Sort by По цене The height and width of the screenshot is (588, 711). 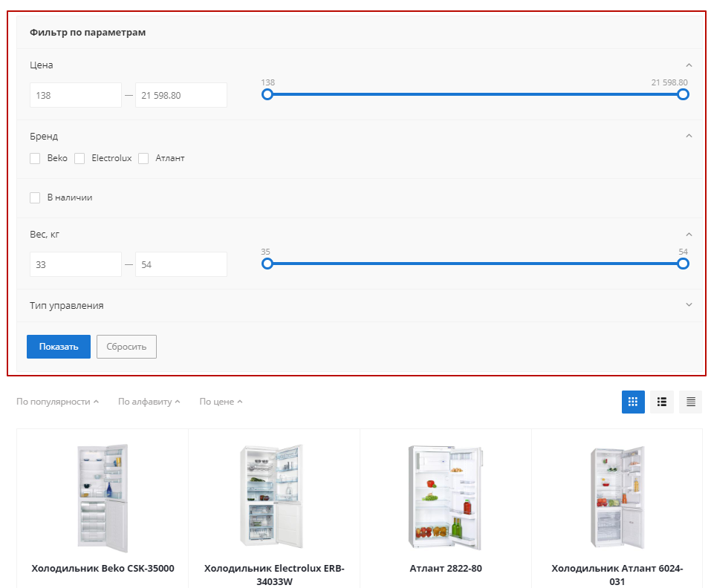221,402
